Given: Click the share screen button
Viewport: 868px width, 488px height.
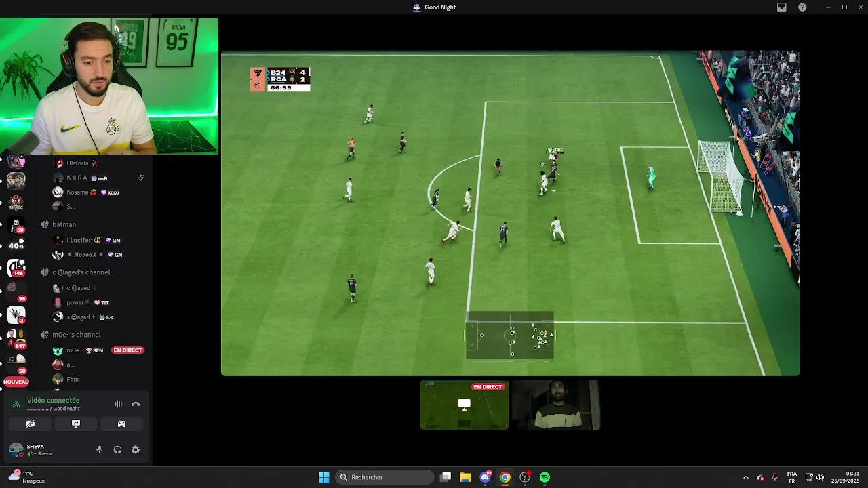Looking at the screenshot, I should [76, 424].
